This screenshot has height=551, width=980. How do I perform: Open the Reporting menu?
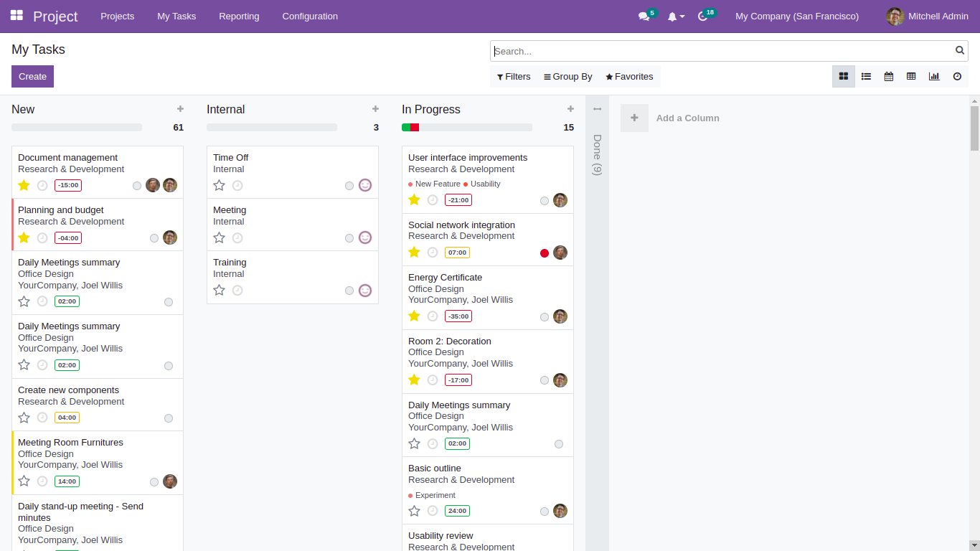[239, 16]
